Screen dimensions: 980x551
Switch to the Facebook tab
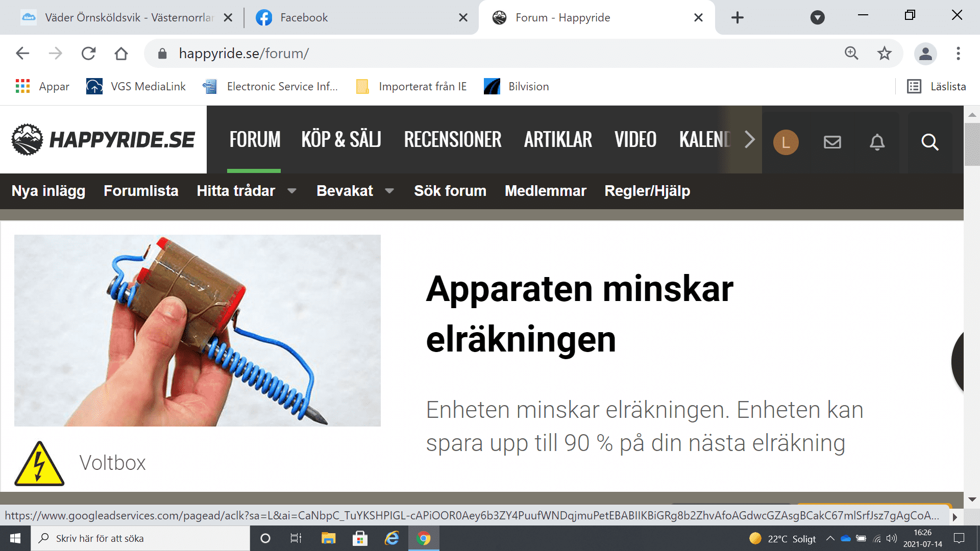click(357, 18)
